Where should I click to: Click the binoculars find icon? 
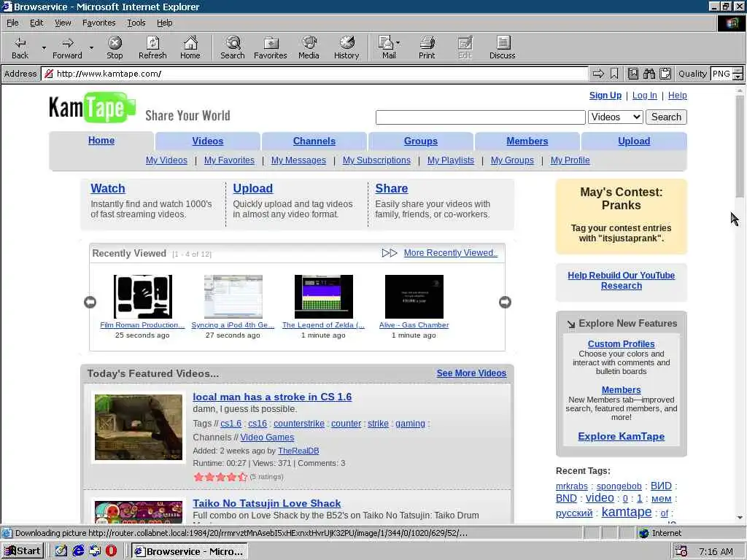(x=649, y=74)
